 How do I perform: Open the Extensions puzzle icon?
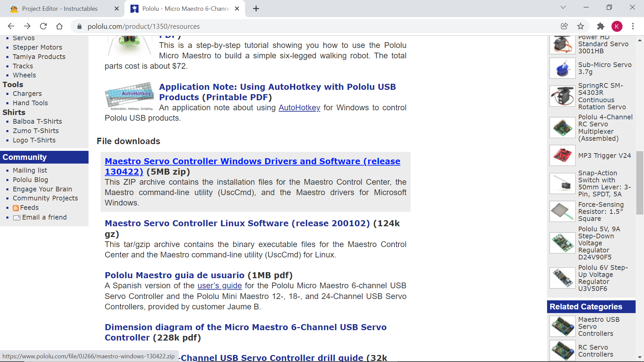point(601,26)
